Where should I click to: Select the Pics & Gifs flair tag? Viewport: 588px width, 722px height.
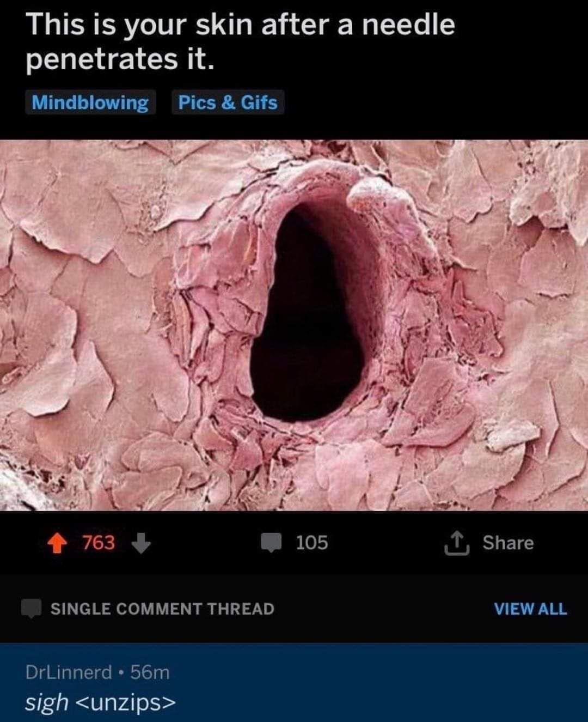[x=228, y=102]
